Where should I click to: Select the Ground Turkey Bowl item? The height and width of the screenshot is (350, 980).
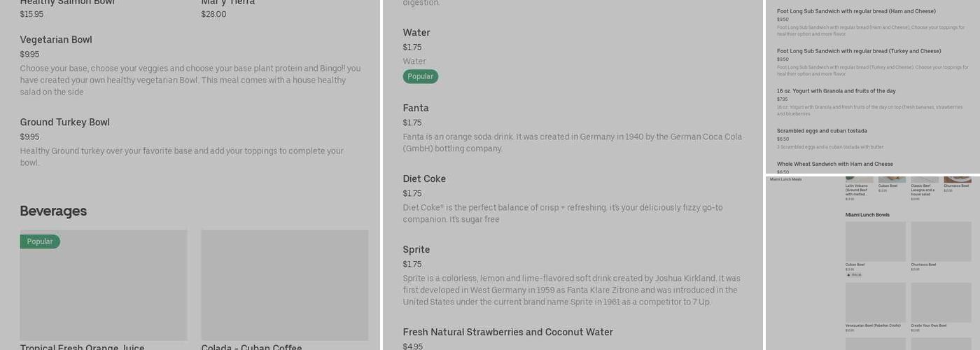(64, 122)
